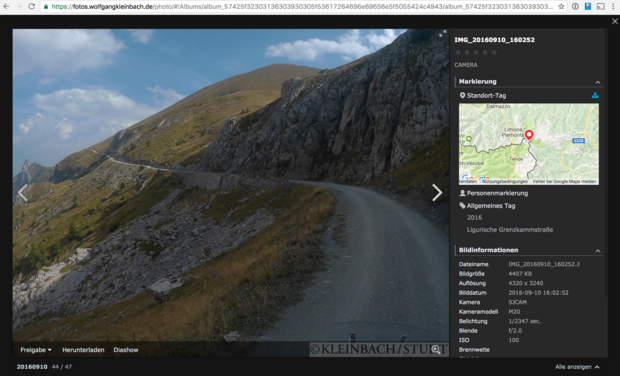Viewport: 620px width, 376px height.
Task: Collapse the Markierung section
Action: 597,82
